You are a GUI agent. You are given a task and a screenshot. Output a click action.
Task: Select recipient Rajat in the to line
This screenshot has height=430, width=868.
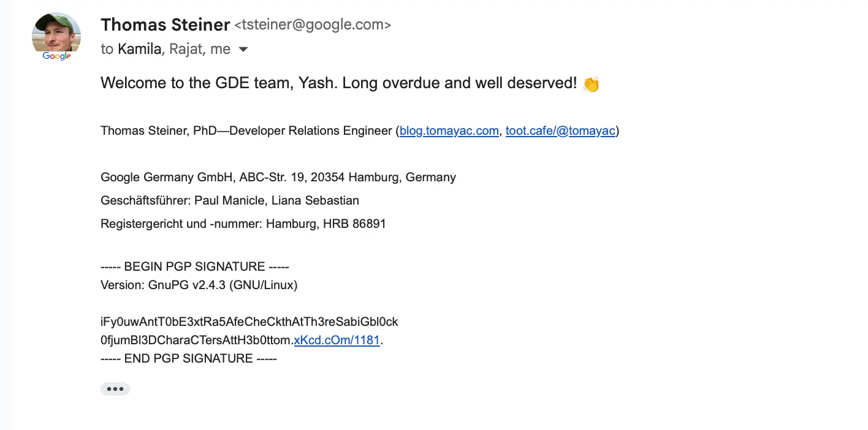click(x=185, y=49)
